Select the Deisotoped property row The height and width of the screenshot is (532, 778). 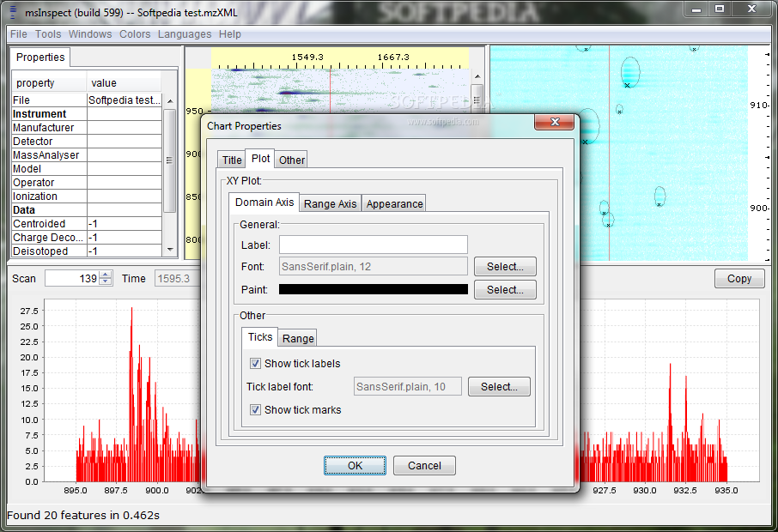(87, 251)
